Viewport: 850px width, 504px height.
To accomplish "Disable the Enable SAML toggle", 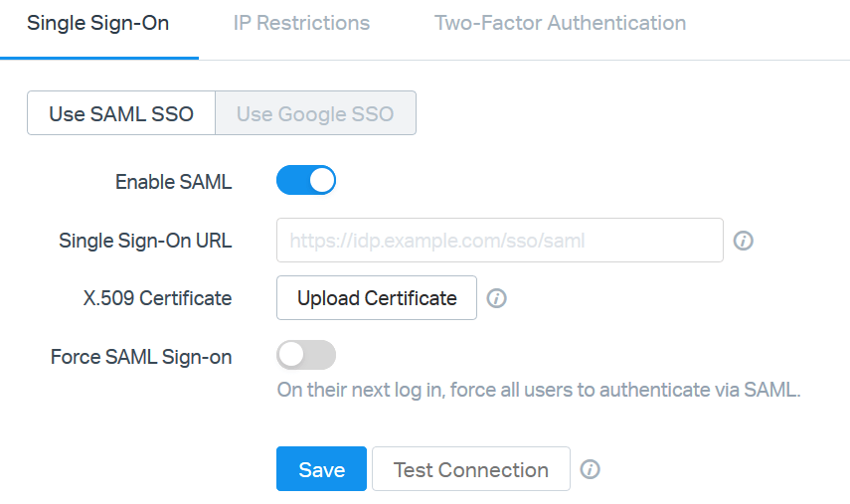I will [306, 181].
